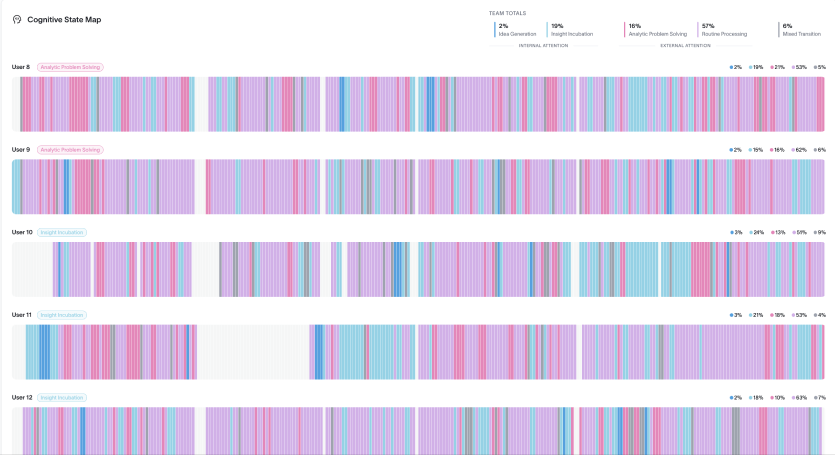Click User 8's Analytic Problem Solving badge
The width and height of the screenshot is (835, 455).
pos(70,67)
